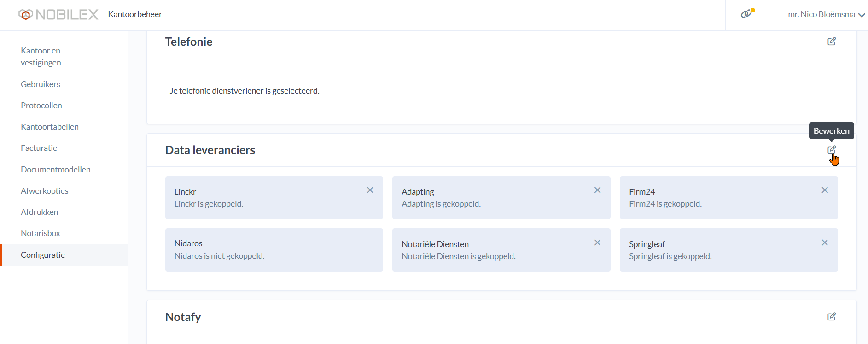Select Protocollen from the sidebar
Screen dimensions: 868x344
[x=41, y=106]
